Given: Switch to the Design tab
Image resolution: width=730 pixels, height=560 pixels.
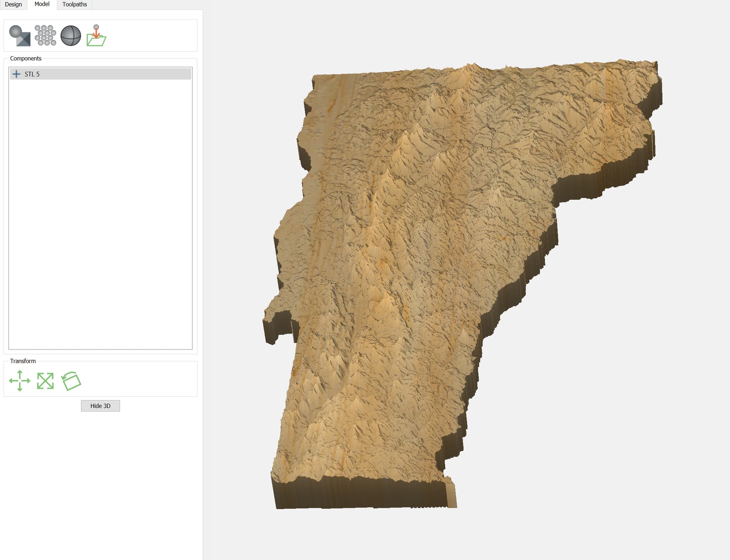Looking at the screenshot, I should tap(13, 5).
